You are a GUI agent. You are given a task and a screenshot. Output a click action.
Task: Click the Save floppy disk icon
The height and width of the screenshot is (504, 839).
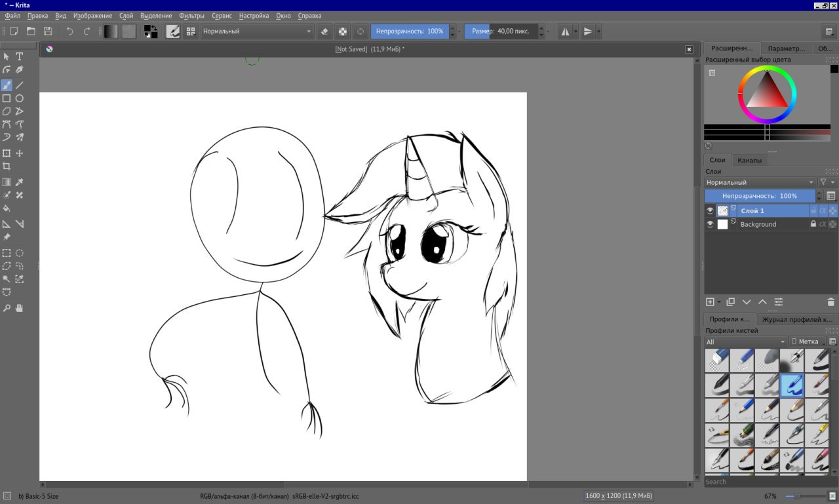(x=48, y=31)
